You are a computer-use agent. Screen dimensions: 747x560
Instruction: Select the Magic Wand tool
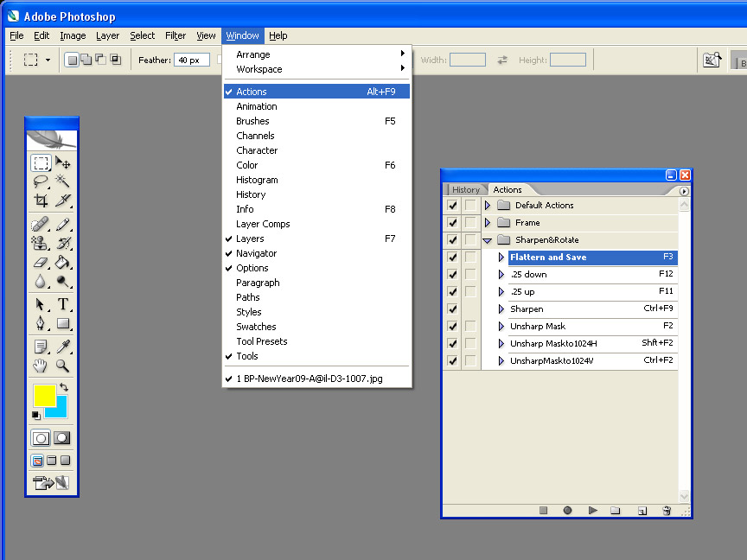coord(63,181)
